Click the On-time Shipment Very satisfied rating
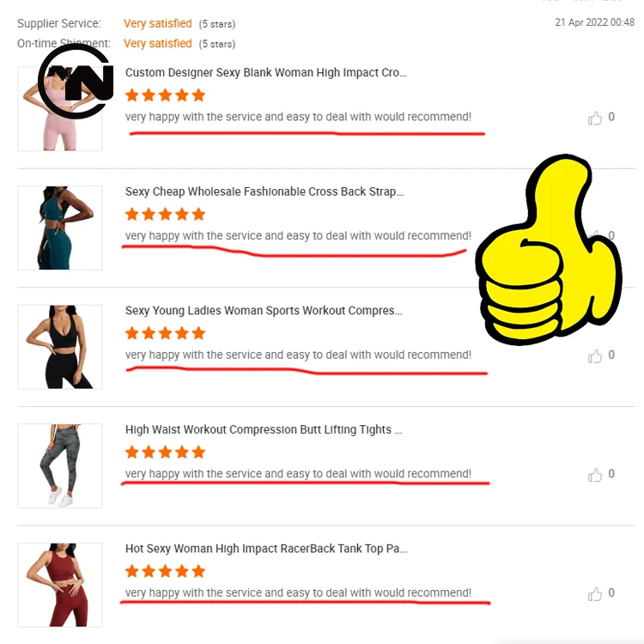The image size is (644, 644). pyautogui.click(x=158, y=43)
